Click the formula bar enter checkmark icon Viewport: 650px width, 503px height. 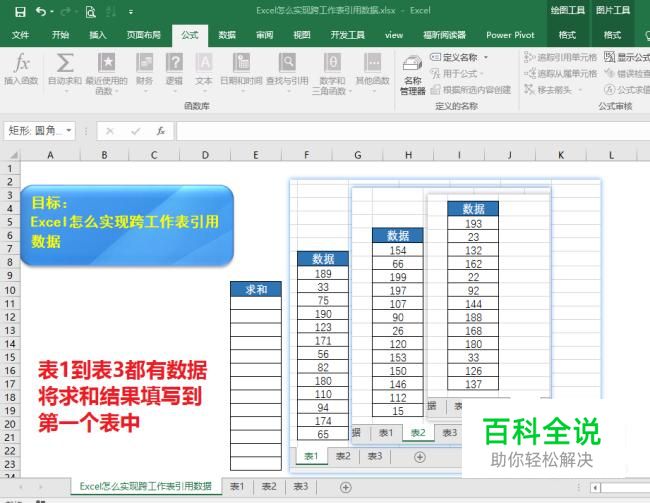135,131
